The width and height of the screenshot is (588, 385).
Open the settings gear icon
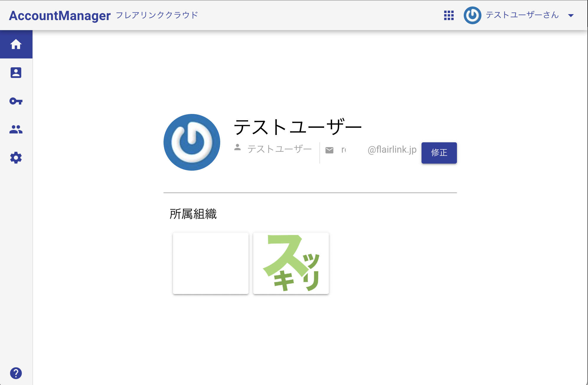tap(16, 157)
